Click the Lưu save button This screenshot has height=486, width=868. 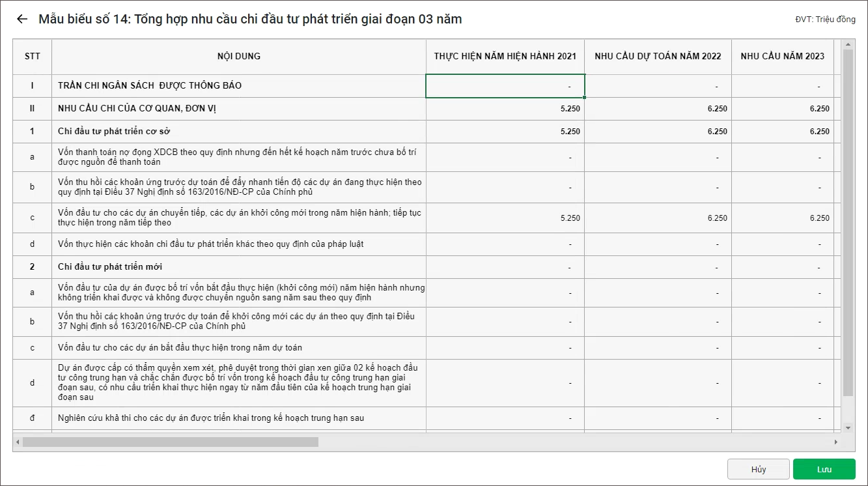click(x=824, y=469)
